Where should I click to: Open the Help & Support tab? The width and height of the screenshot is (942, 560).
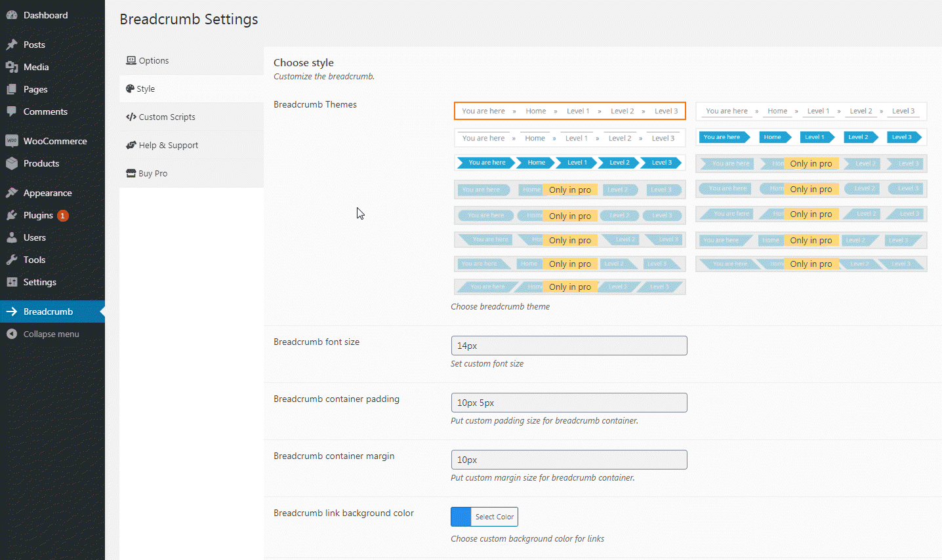pyautogui.click(x=168, y=145)
